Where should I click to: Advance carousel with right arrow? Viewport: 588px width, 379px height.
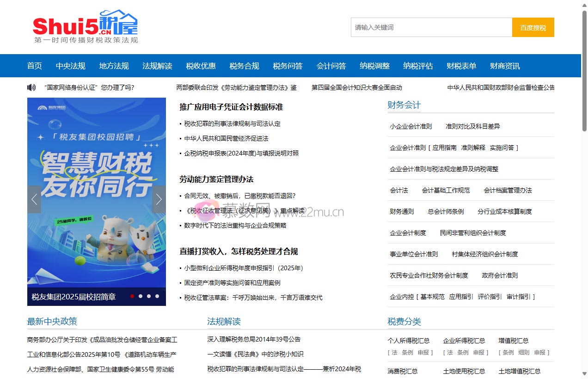pyautogui.click(x=159, y=199)
